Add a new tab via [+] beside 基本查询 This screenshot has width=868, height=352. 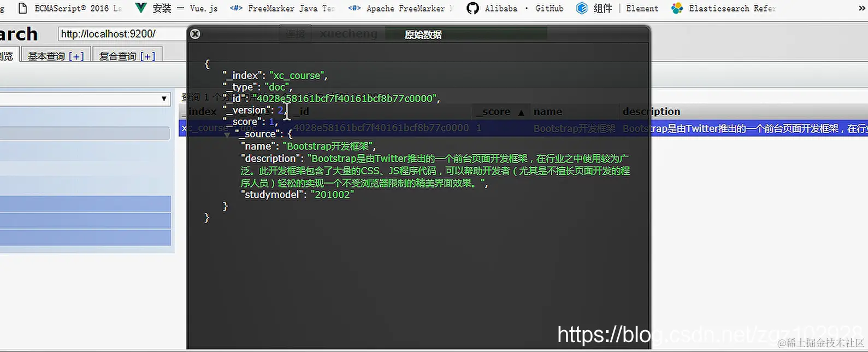point(76,56)
